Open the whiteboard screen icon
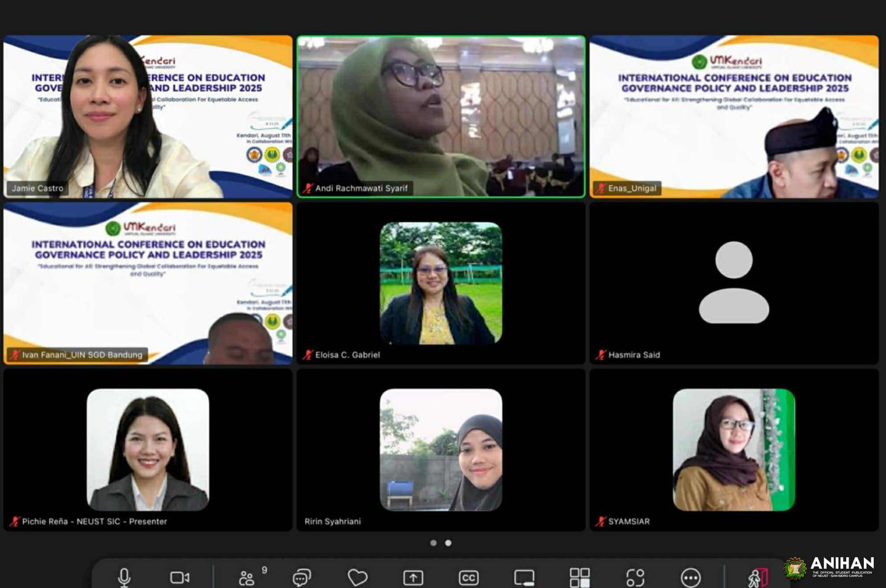Viewport: 886px width, 588px height. [x=524, y=578]
